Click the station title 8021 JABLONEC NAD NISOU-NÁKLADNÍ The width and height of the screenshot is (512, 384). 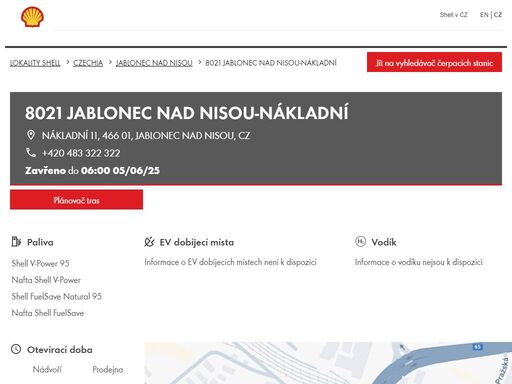point(187,113)
